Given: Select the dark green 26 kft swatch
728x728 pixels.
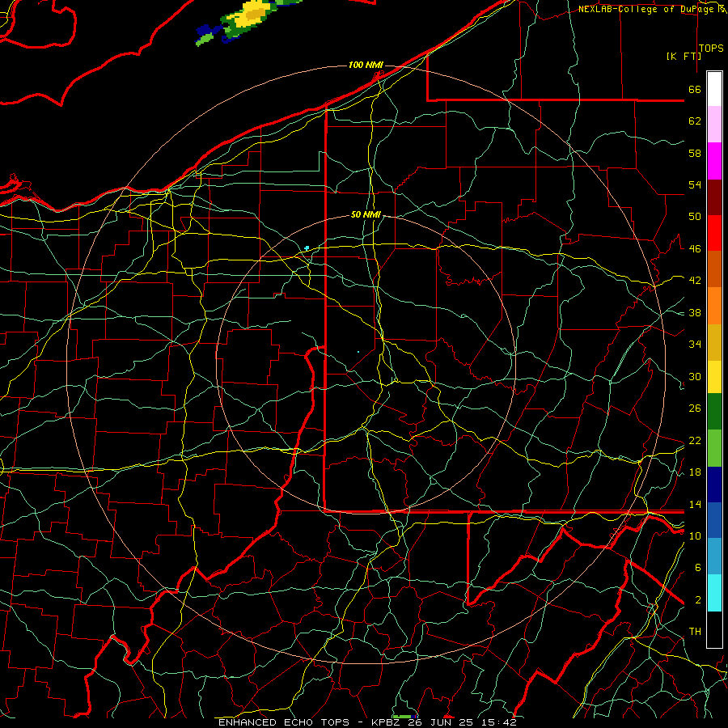Looking at the screenshot, I should click(x=714, y=412).
